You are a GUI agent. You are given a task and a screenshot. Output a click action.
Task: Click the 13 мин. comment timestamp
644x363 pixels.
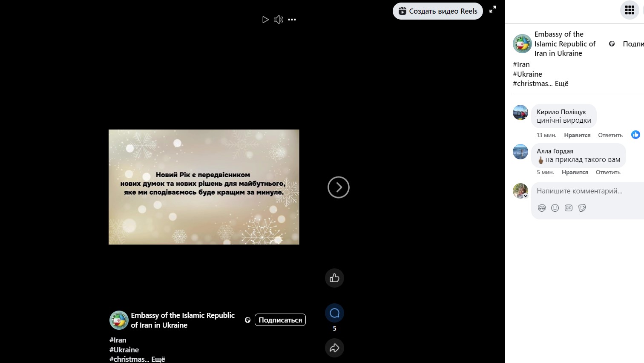point(546,135)
